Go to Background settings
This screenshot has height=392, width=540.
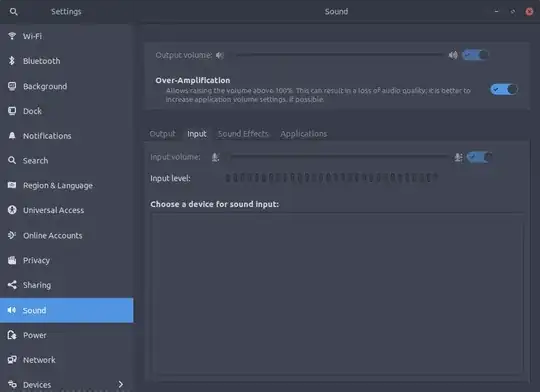pos(66,86)
